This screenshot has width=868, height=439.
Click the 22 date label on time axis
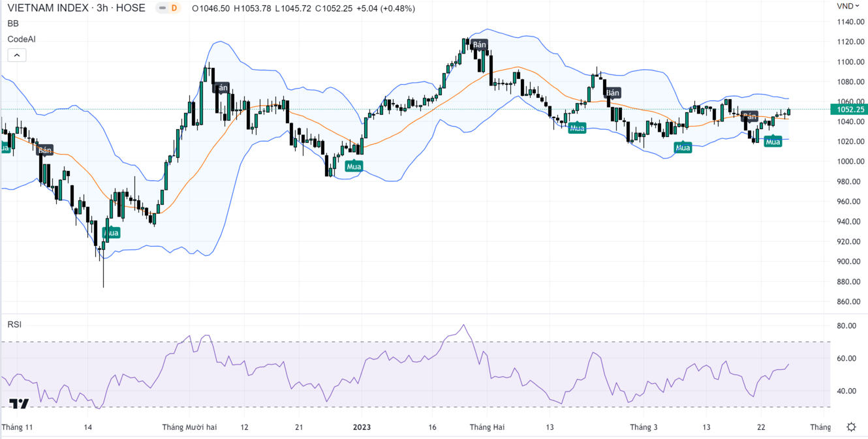761,427
